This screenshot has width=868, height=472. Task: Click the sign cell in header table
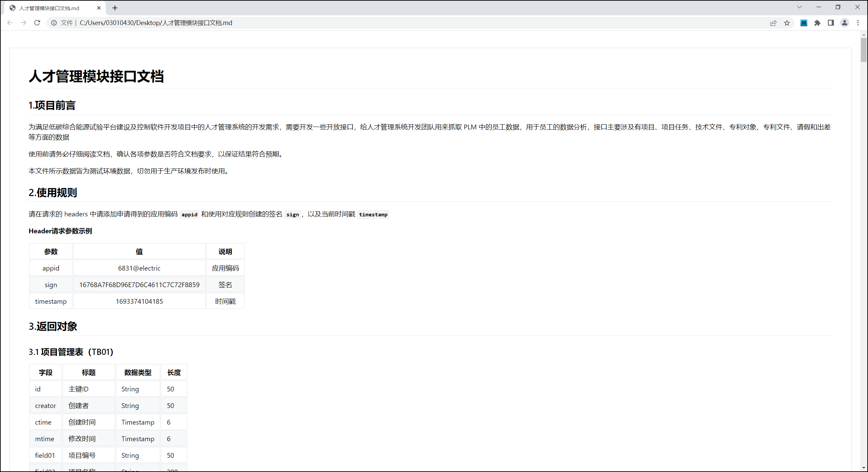pyautogui.click(x=51, y=285)
